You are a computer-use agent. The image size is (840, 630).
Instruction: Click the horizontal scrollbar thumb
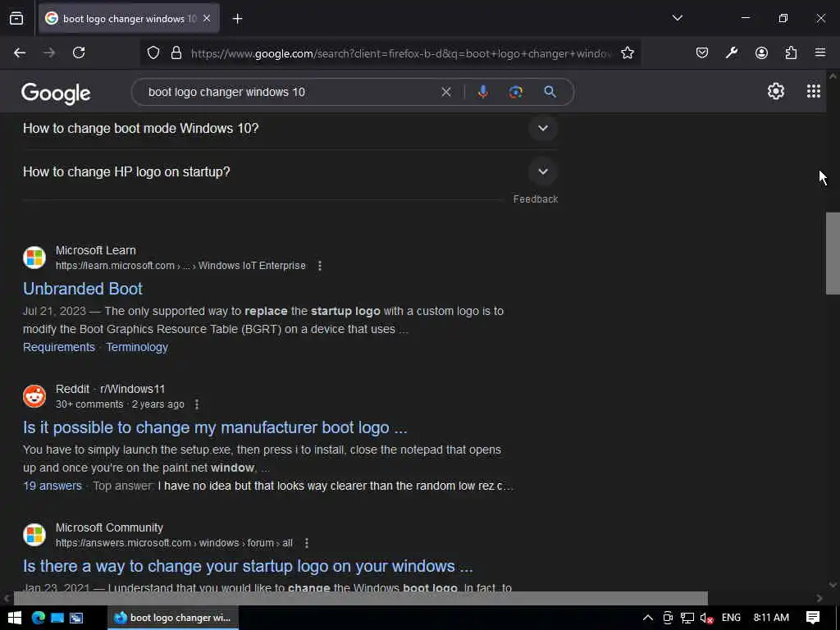(x=361, y=598)
